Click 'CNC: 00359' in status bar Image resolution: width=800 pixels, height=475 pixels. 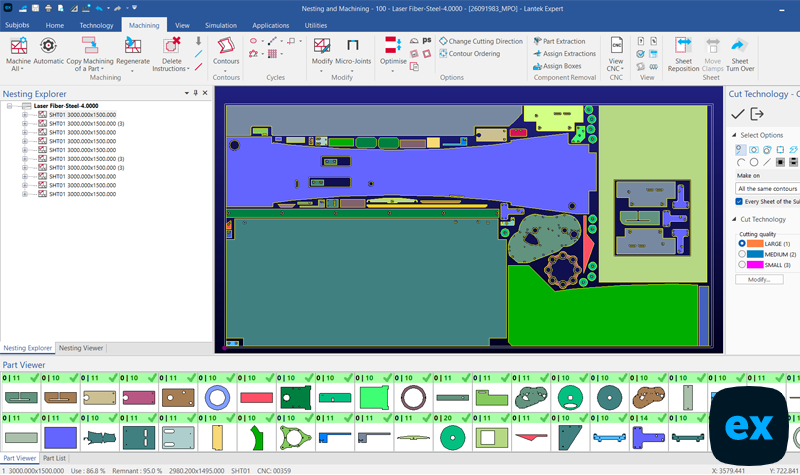pyautogui.click(x=274, y=470)
